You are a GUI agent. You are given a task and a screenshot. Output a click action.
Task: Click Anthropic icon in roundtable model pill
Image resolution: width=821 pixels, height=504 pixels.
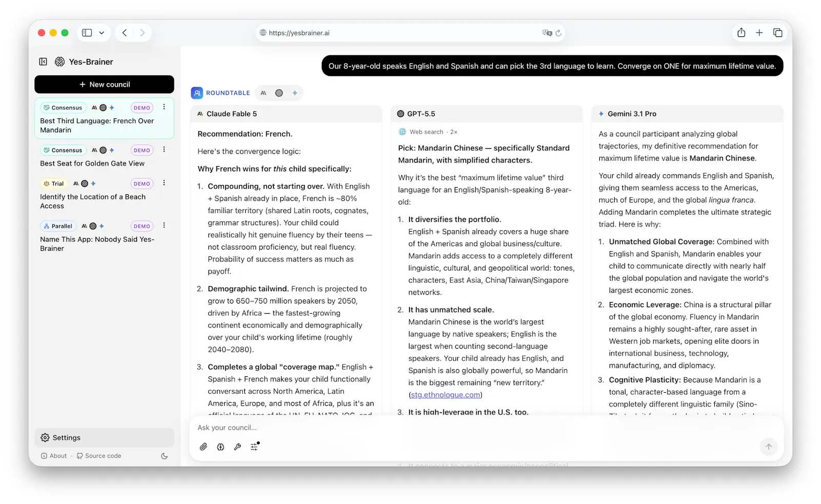[264, 93]
